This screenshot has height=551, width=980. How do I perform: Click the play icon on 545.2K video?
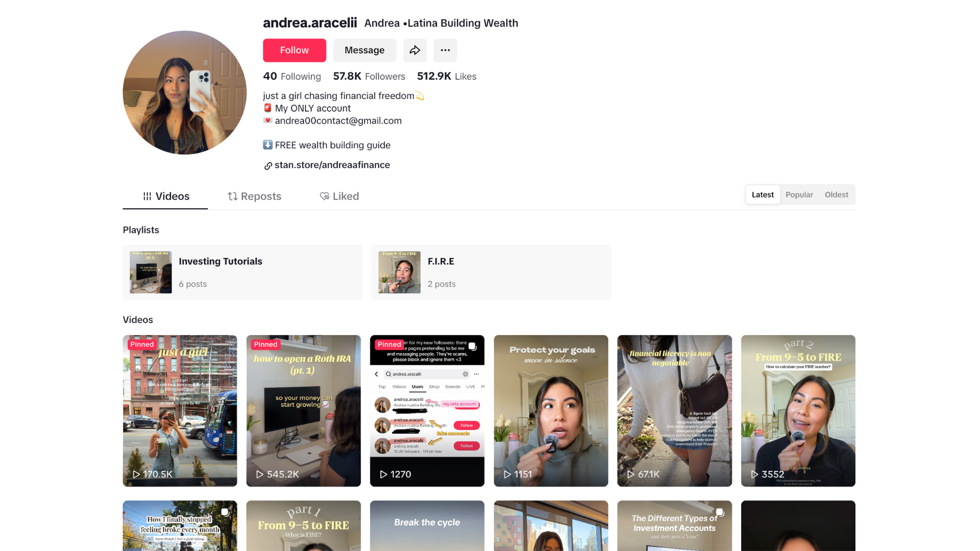click(x=260, y=474)
